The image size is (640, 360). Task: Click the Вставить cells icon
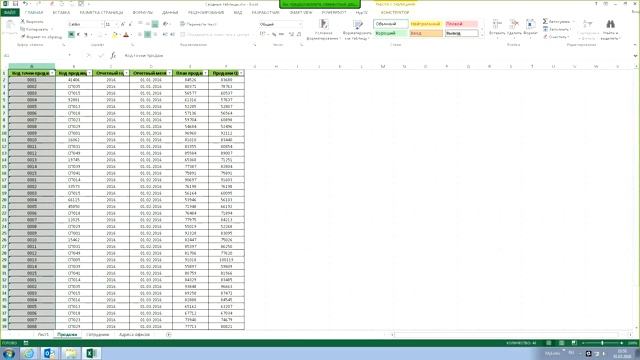497,24
